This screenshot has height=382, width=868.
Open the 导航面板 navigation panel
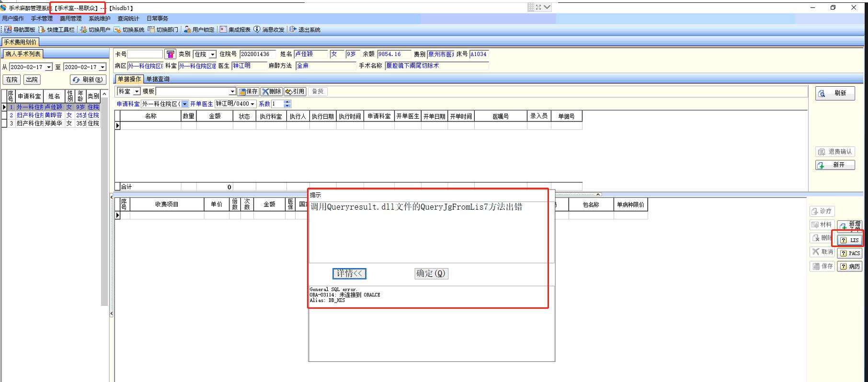20,30
